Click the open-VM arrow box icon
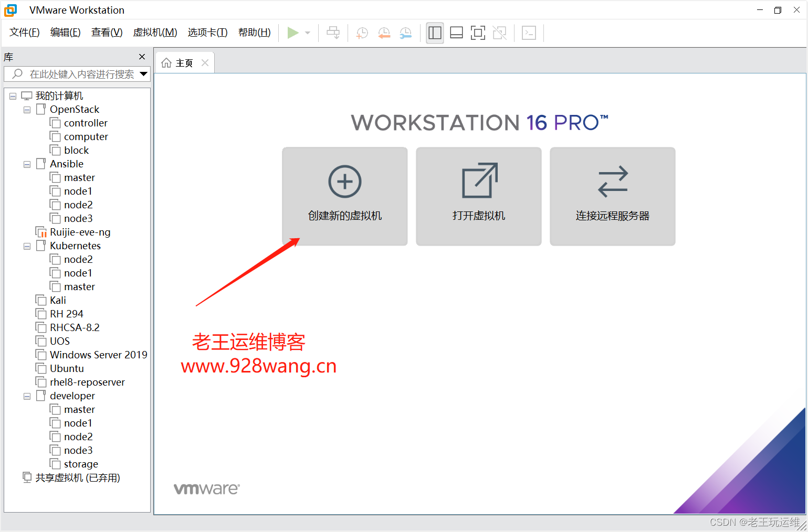The width and height of the screenshot is (808, 532). tap(480, 180)
